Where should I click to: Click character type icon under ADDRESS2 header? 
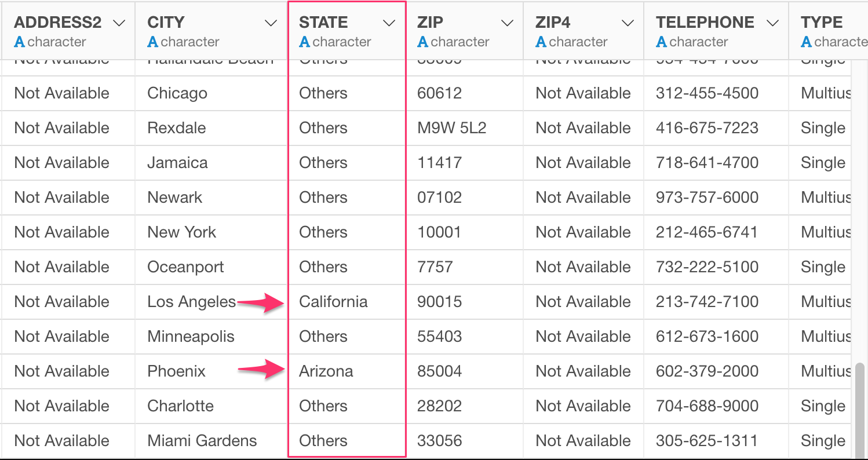19,42
